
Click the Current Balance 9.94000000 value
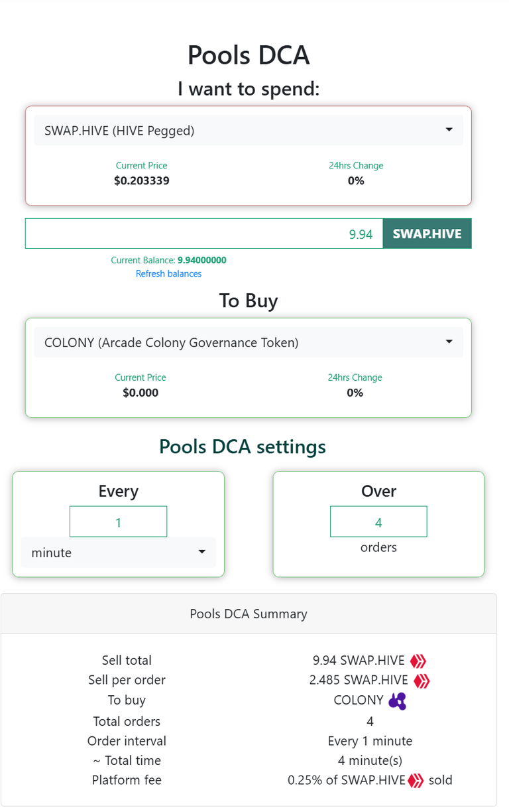tap(201, 260)
